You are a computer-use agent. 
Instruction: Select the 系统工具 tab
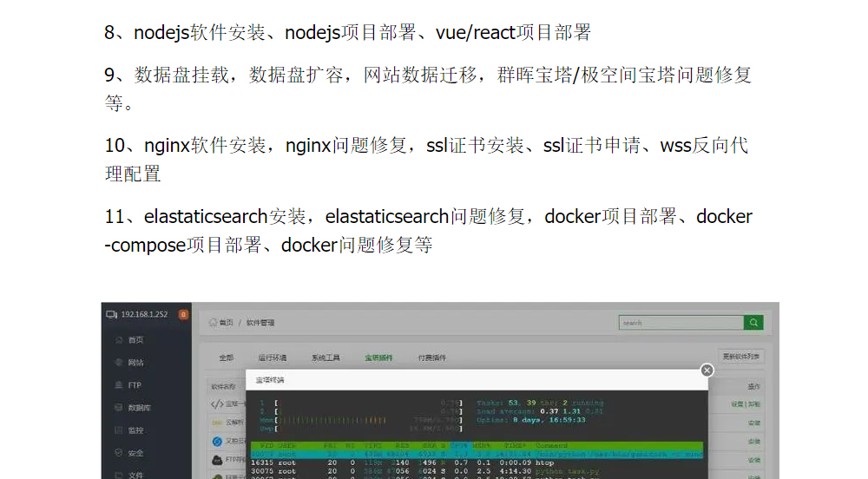[325, 358]
